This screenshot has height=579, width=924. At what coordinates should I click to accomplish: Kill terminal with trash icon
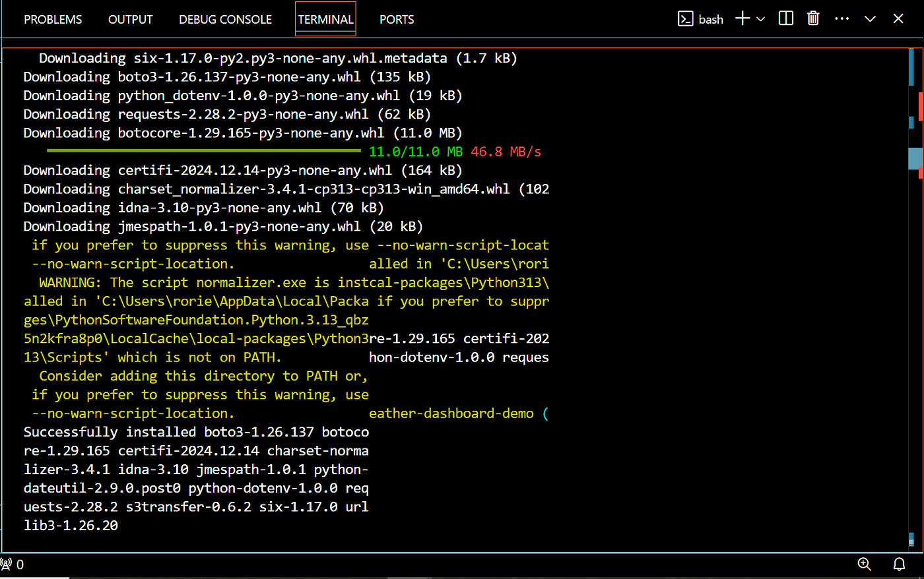pyautogui.click(x=813, y=18)
